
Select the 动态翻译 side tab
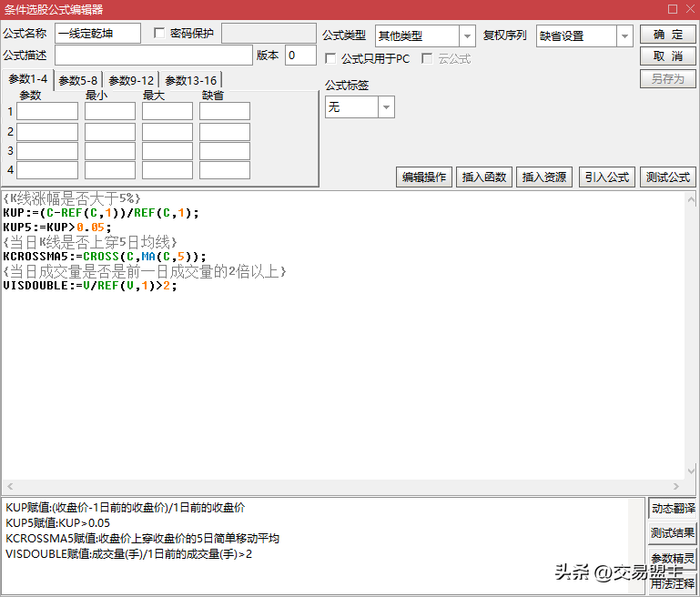673,509
